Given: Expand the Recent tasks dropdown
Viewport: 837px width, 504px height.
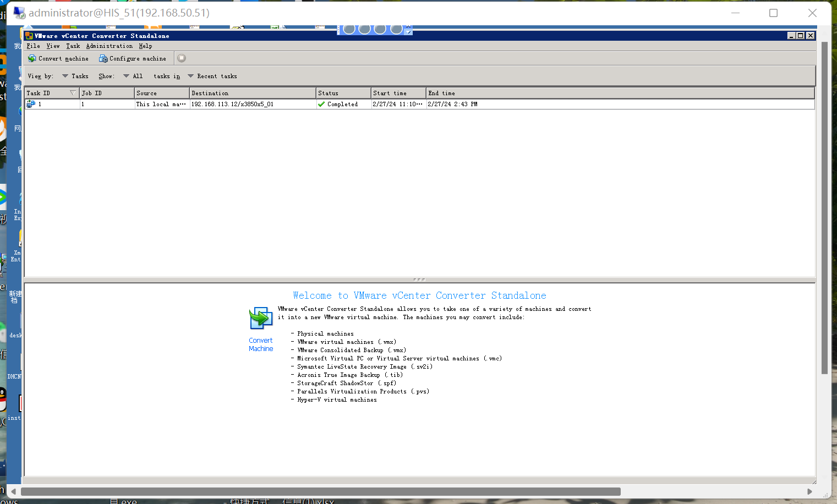Looking at the screenshot, I should click(x=212, y=76).
